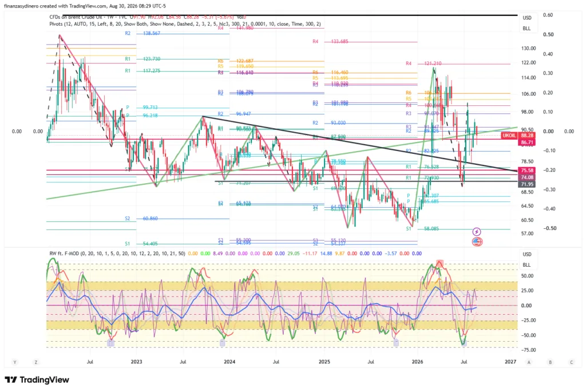
Task: Click the Y circle on the time axis
Action: [x=15, y=362]
